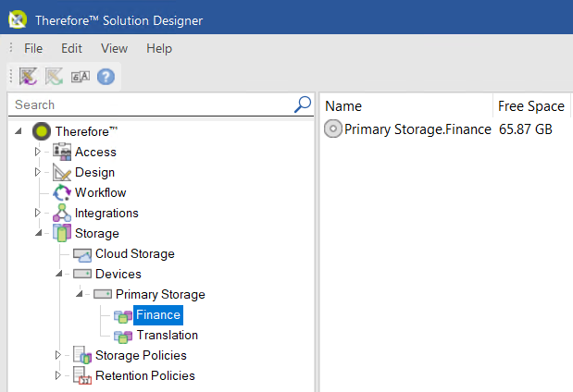Click the Storage Policies document icon
This screenshot has width=573, height=392.
pyautogui.click(x=82, y=355)
